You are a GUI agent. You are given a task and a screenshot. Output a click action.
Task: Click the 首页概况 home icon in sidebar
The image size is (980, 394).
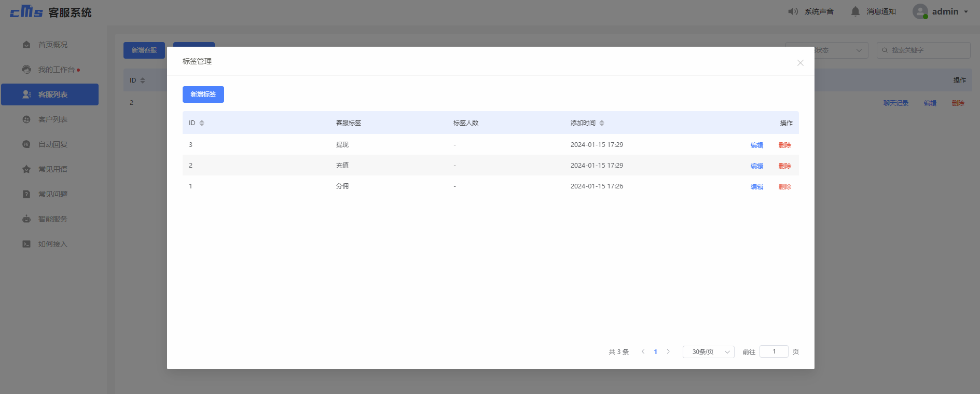click(26, 45)
